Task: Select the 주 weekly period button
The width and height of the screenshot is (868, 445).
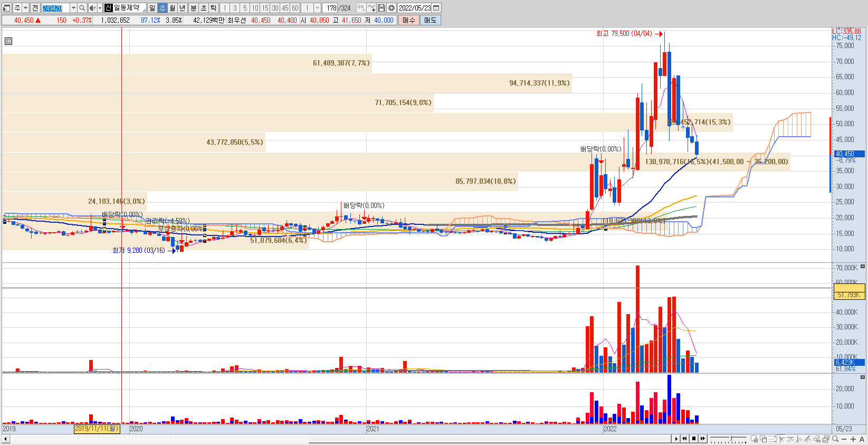Action: pos(162,8)
